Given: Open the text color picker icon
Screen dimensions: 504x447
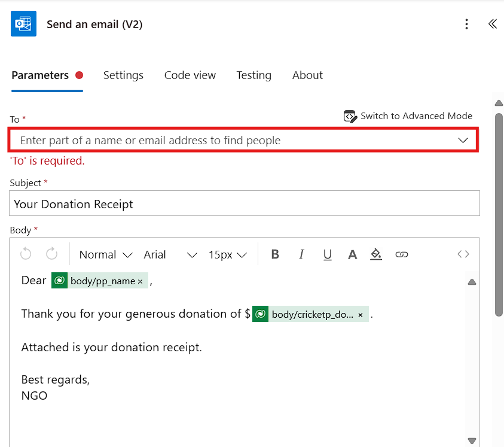Looking at the screenshot, I should 352,254.
